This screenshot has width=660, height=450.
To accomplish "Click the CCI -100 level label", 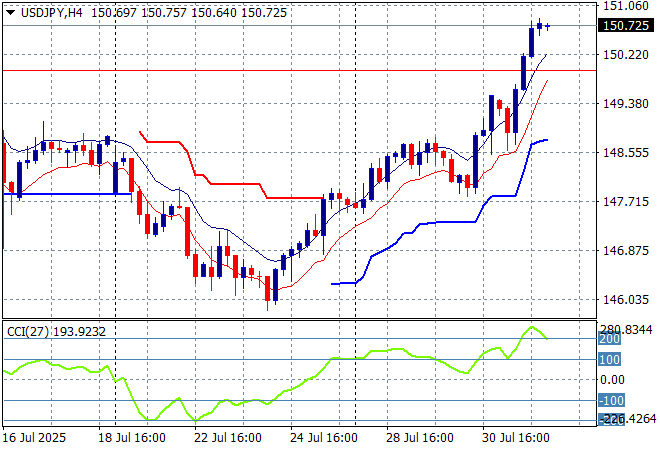I will (611, 401).
